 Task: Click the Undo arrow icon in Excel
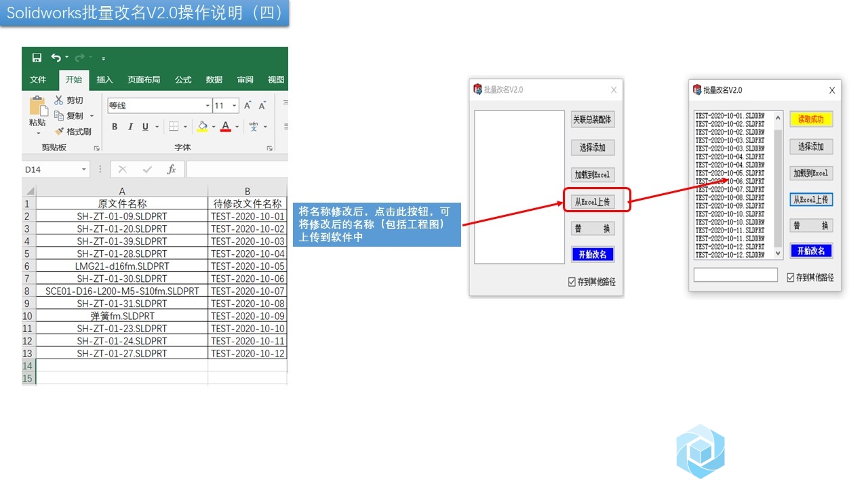pyautogui.click(x=56, y=58)
